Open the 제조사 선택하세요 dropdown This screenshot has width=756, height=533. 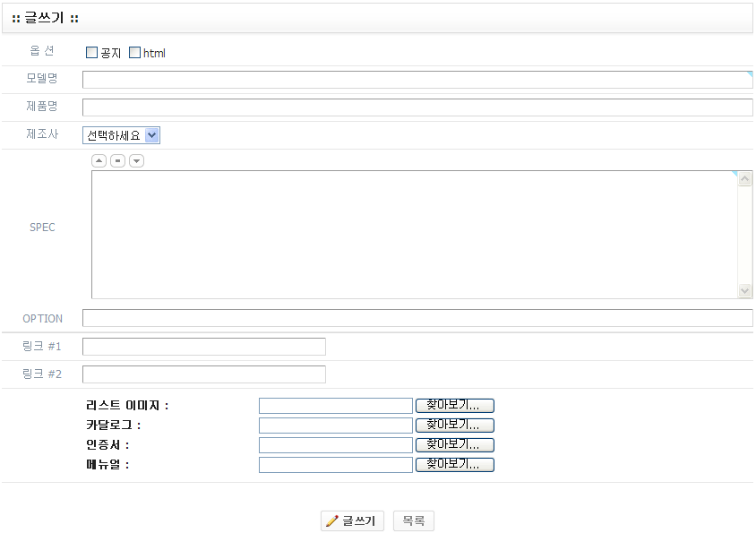point(122,135)
